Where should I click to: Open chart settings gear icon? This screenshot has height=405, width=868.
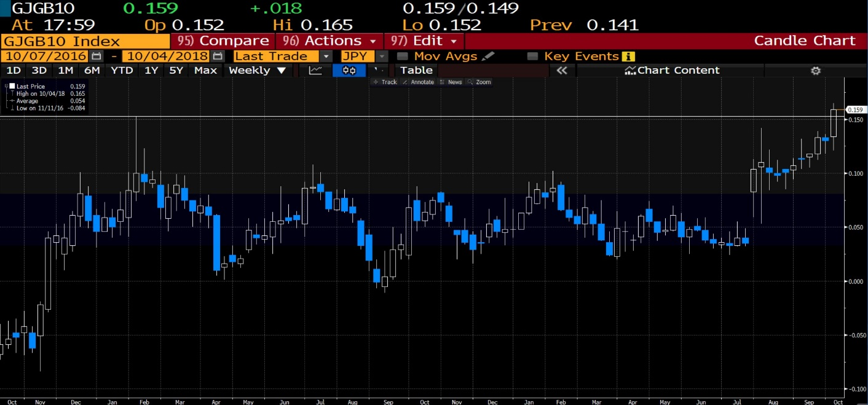point(815,70)
